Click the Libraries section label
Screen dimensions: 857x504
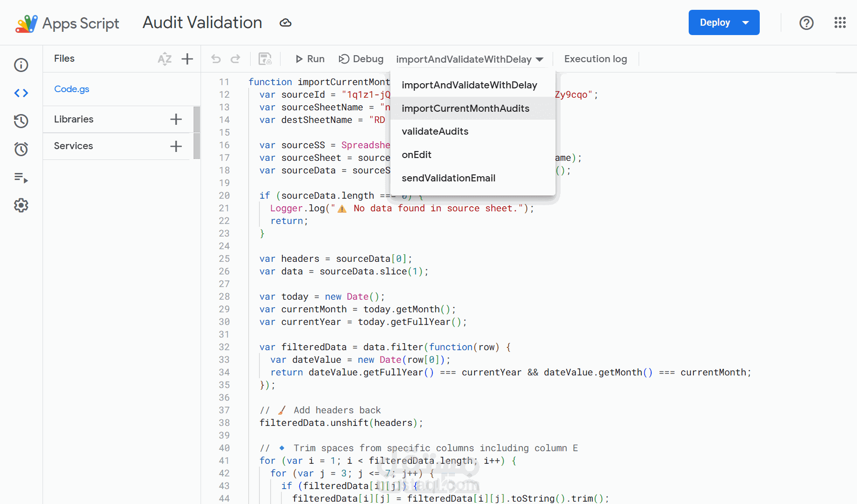pyautogui.click(x=73, y=119)
